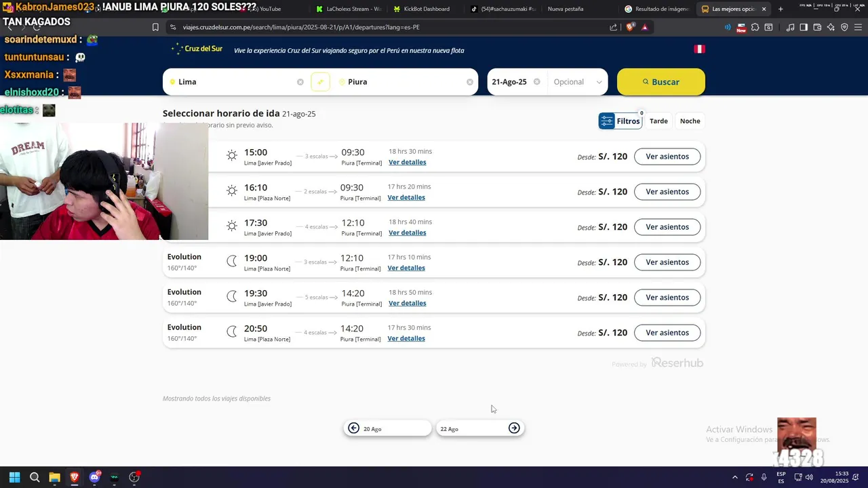Go to the previous day, 20 Ago
868x488 pixels.
[387, 428]
